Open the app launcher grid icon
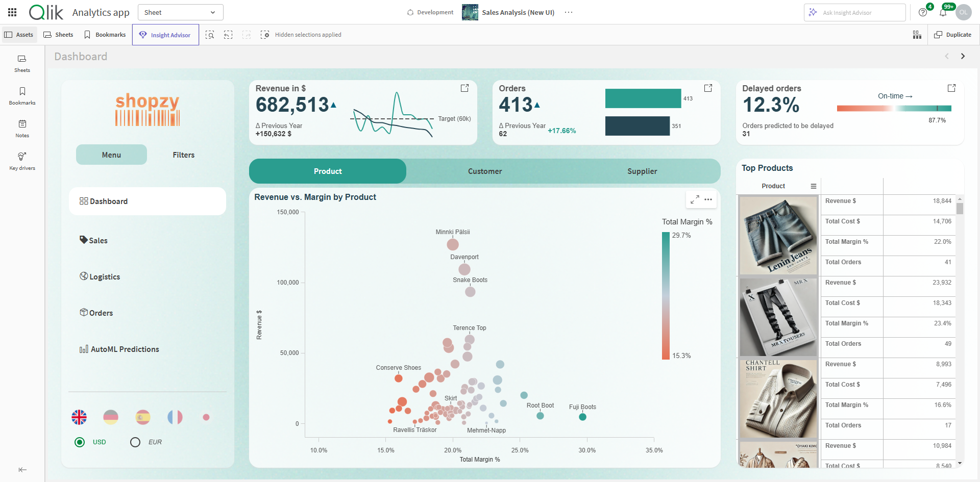The height and width of the screenshot is (482, 980). tap(12, 12)
